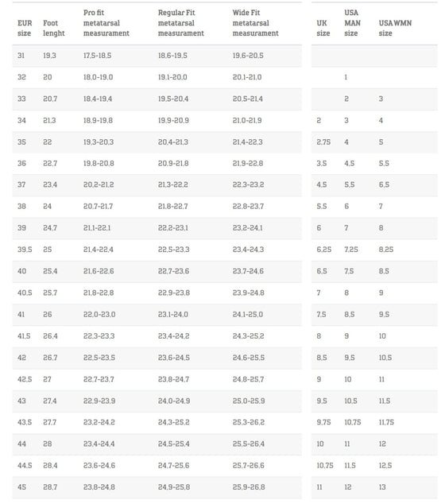
Task: Click the USA WMN size header
Action: (x=395, y=29)
